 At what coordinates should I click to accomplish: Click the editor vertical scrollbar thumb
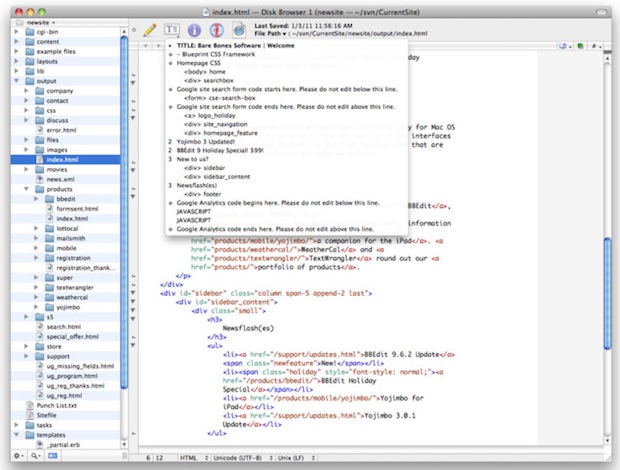click(x=608, y=293)
